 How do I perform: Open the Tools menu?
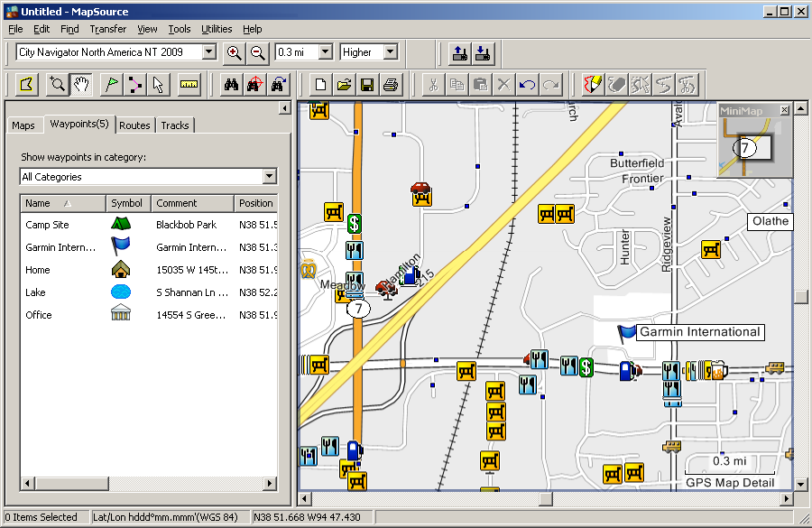click(x=180, y=29)
